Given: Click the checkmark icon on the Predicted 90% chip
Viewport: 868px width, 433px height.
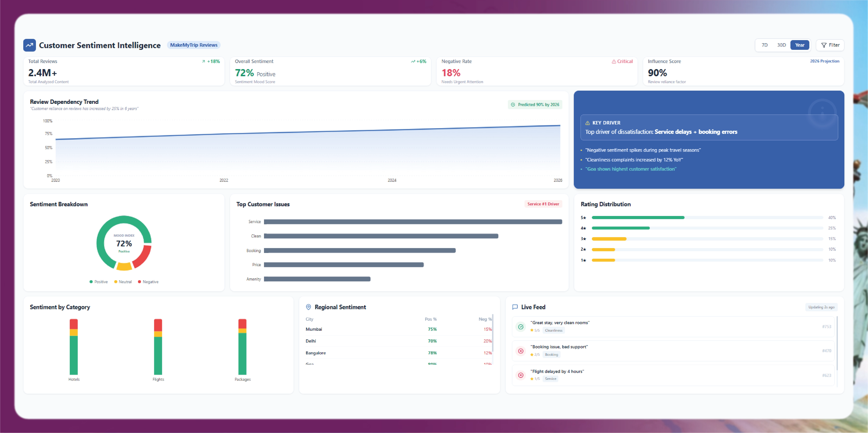Looking at the screenshot, I should pos(514,105).
